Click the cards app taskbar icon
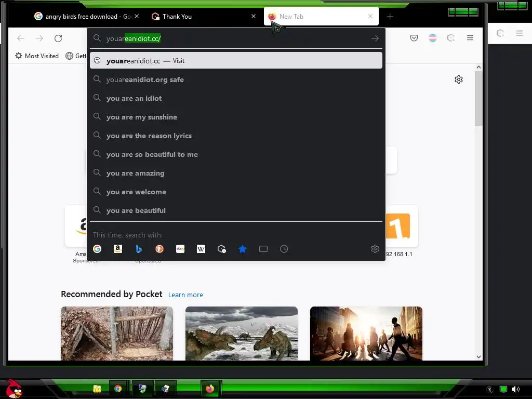The height and width of the screenshot is (399, 532). pyautogui.click(x=165, y=389)
